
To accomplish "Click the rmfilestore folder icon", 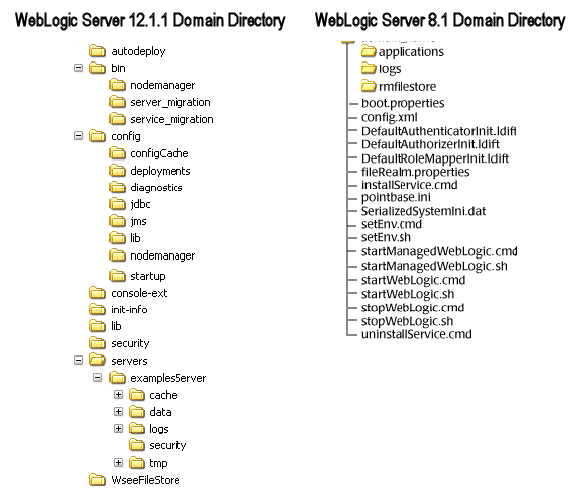I will pyautogui.click(x=368, y=86).
